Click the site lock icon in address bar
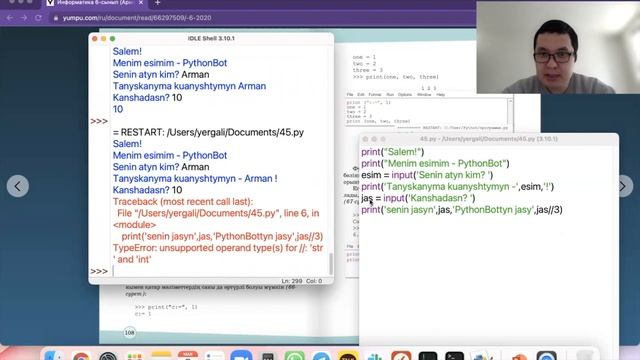The width and height of the screenshot is (640, 360). pos(56,18)
